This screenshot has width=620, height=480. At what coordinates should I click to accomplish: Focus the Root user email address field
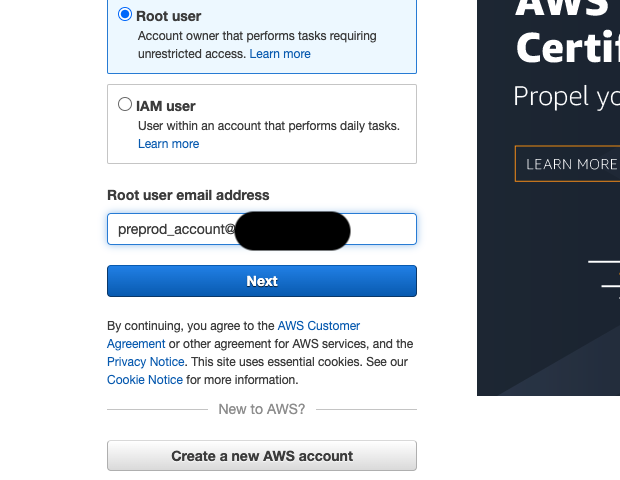coord(262,229)
